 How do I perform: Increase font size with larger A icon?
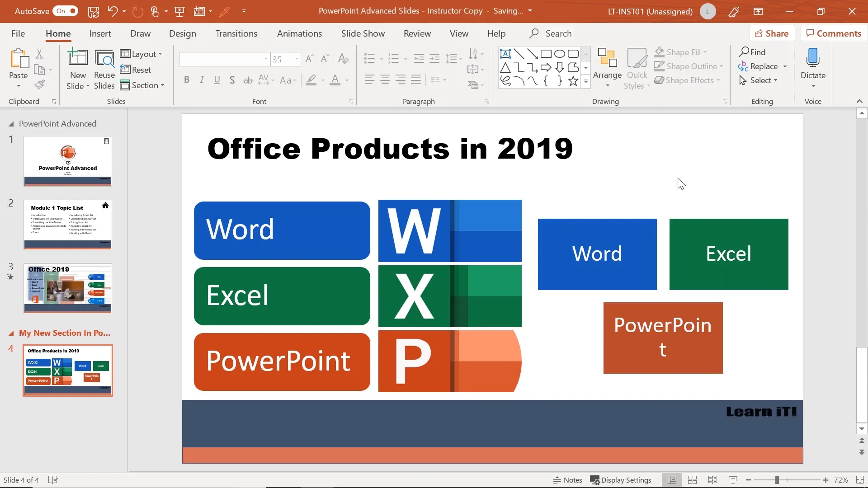pos(310,59)
